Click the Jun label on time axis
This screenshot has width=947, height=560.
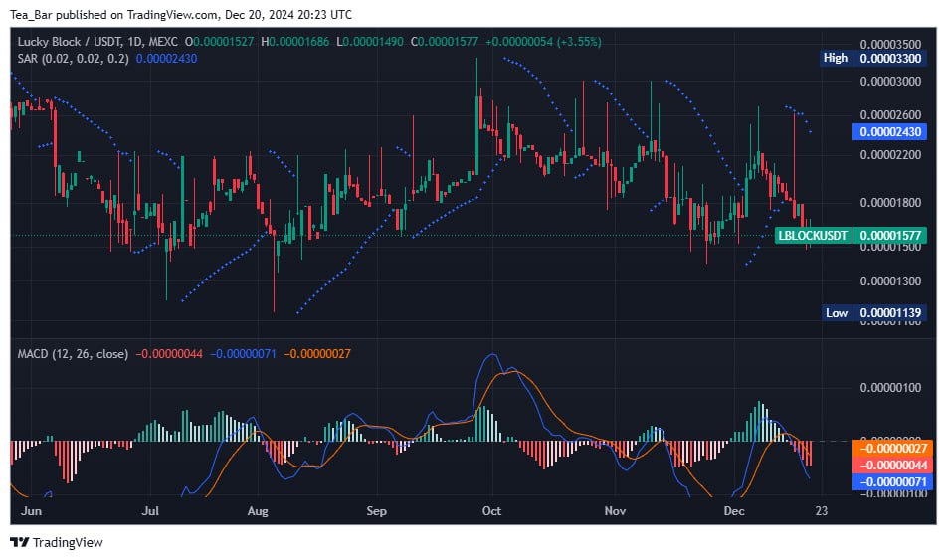32,511
